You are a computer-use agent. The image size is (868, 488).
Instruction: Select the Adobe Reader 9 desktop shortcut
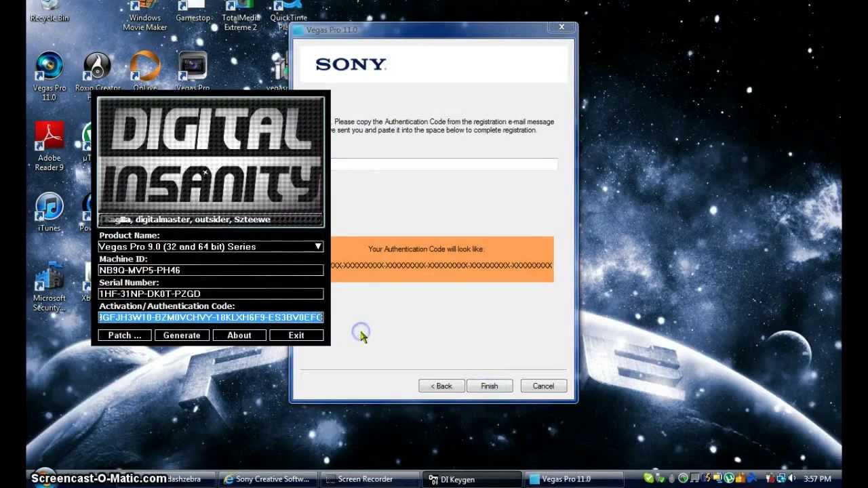(x=50, y=146)
